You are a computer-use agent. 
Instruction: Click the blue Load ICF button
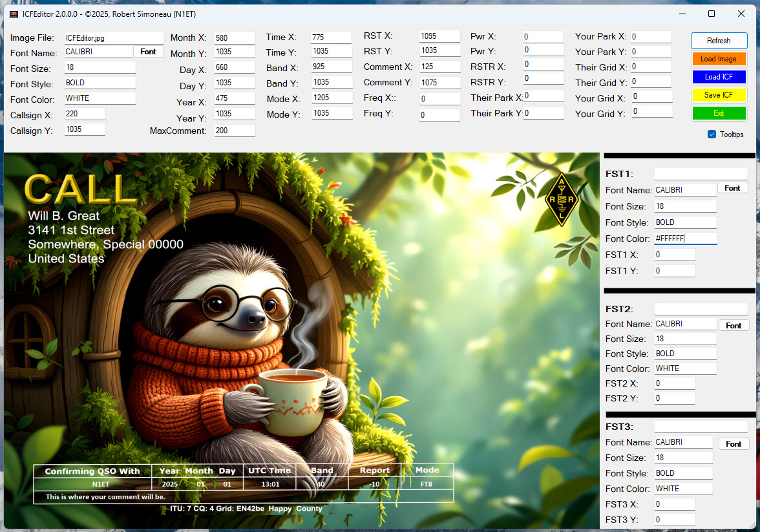coord(718,77)
